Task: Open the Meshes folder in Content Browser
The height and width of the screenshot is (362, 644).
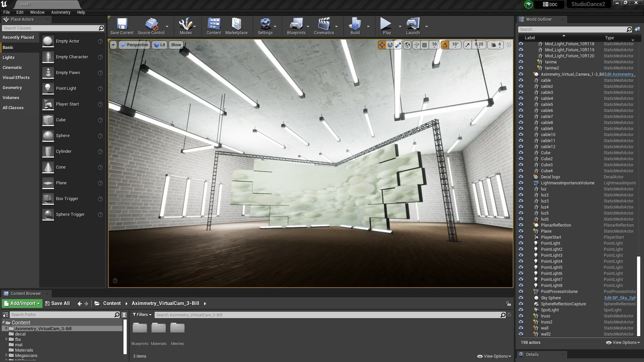Action: (177, 328)
